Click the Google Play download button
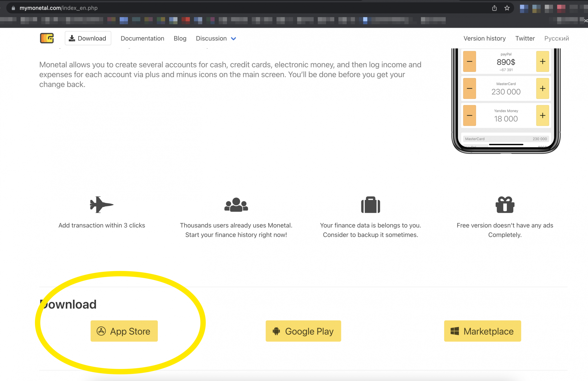Screen dimensions: 588x381 (303, 331)
